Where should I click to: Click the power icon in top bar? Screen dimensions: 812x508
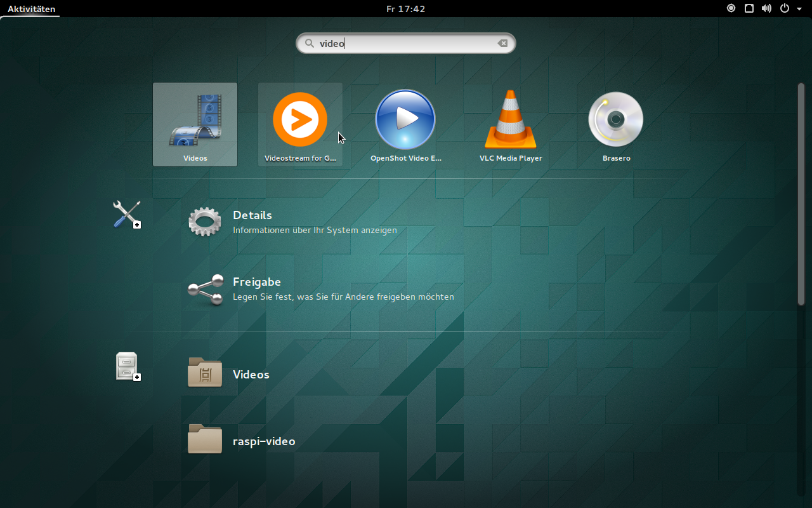(x=785, y=8)
